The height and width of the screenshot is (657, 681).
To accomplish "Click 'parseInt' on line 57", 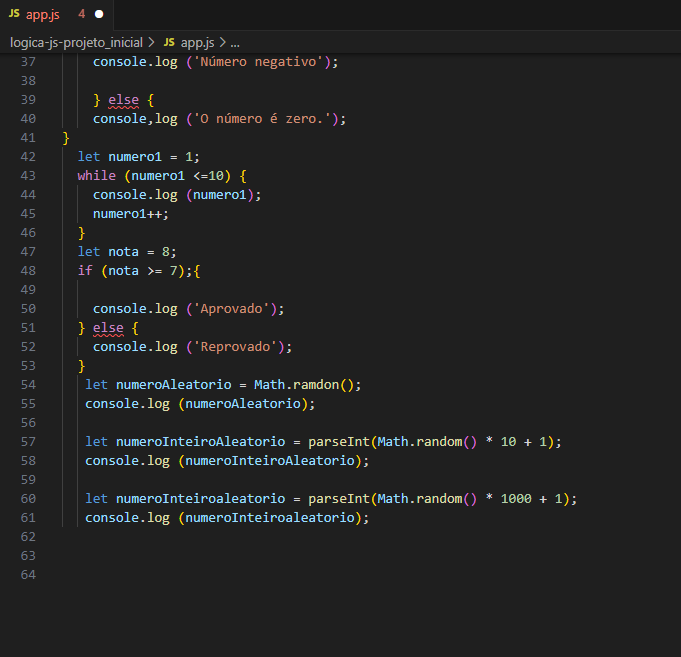I will pos(339,442).
